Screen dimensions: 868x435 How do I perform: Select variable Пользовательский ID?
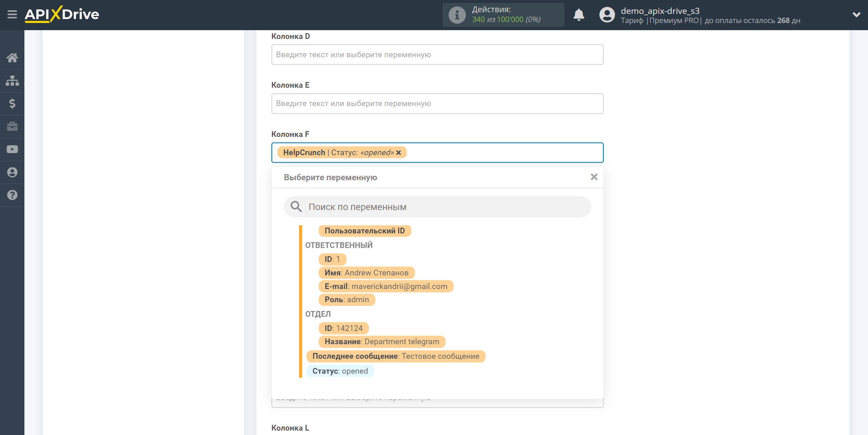365,231
